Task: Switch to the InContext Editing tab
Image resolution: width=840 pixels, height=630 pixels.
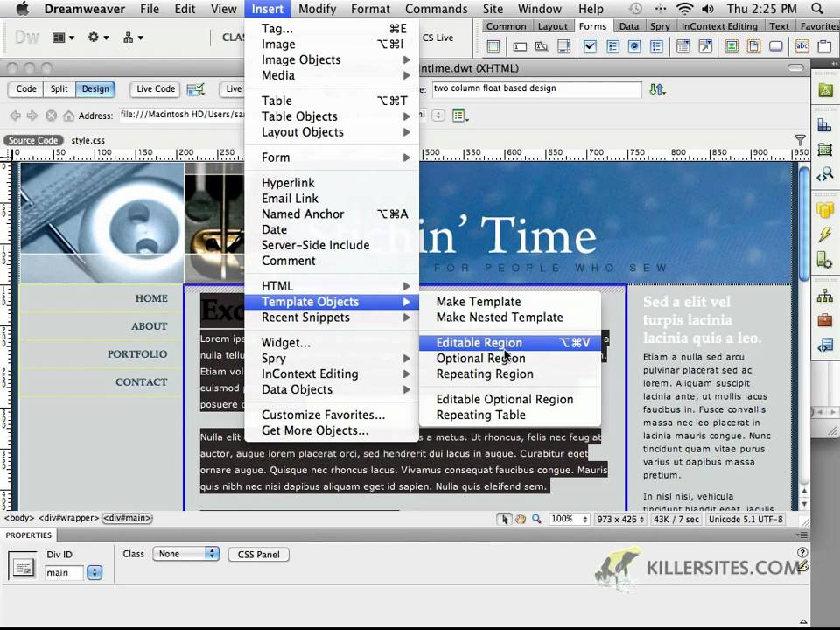Action: pyautogui.click(x=719, y=26)
